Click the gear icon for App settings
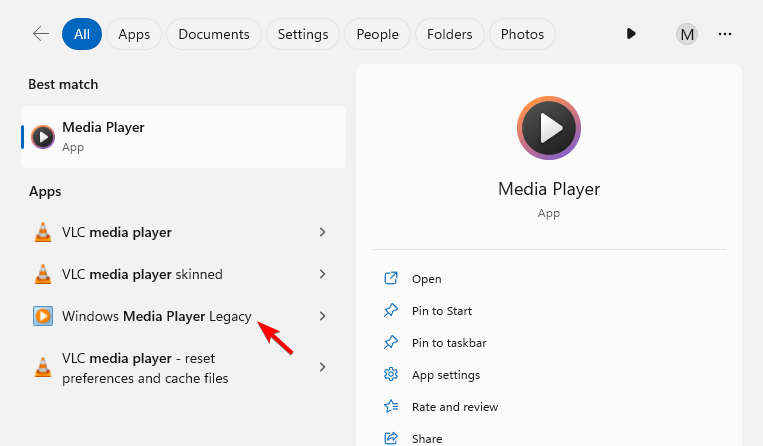The image size is (763, 446). click(x=391, y=374)
